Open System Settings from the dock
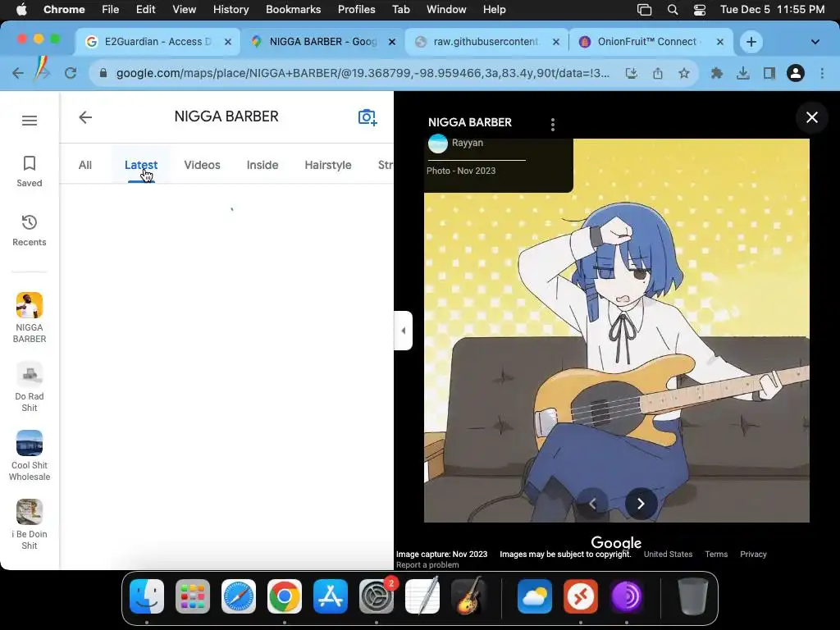Screen dimensions: 840x630 click(376, 596)
